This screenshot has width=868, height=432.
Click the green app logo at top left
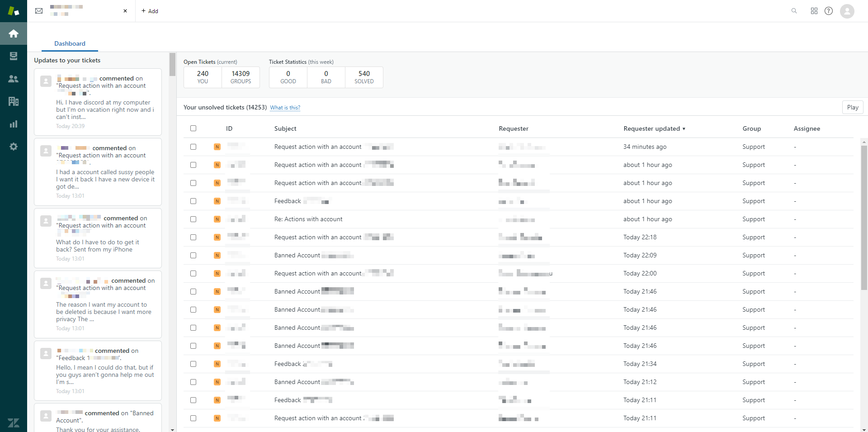[14, 11]
